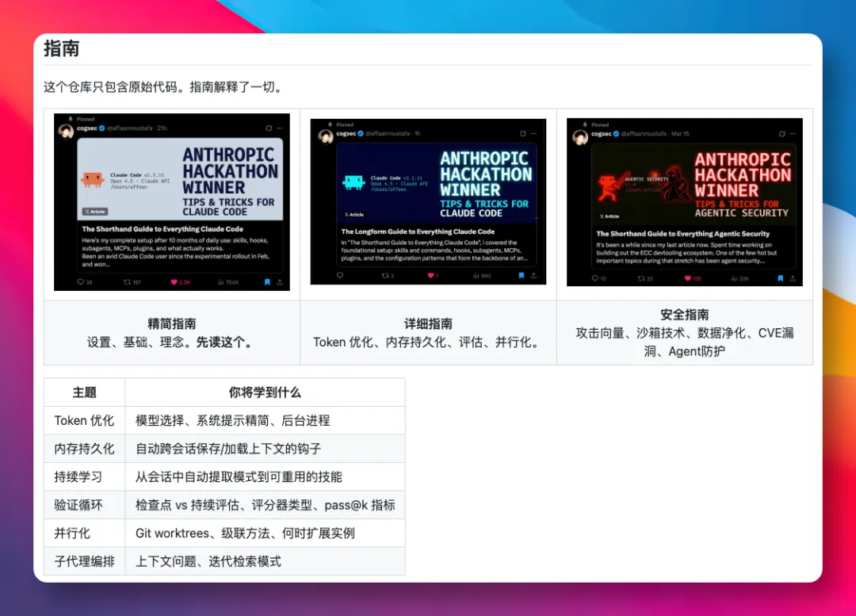
Task: Click the like heart on the Longform Guide tweet
Action: tap(430, 276)
